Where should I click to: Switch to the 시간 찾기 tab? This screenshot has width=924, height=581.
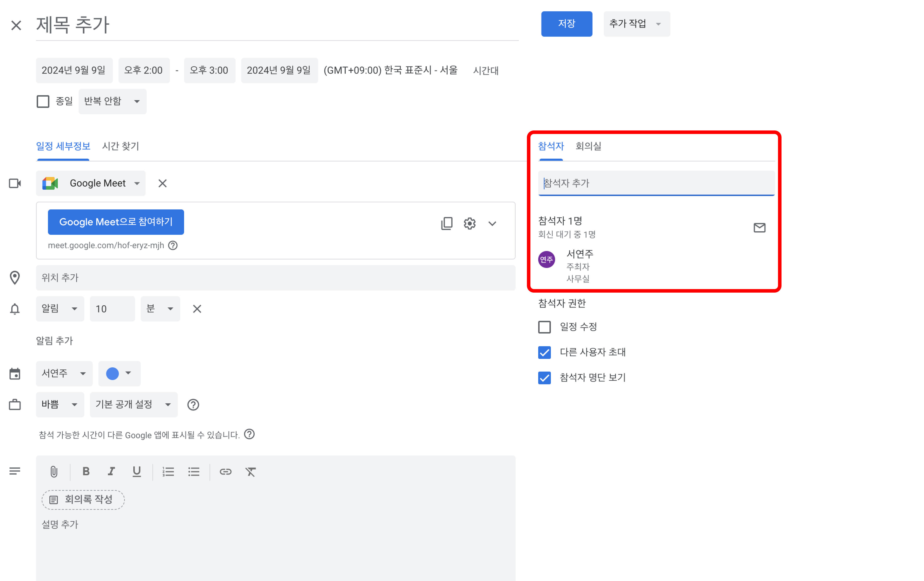[x=120, y=146]
